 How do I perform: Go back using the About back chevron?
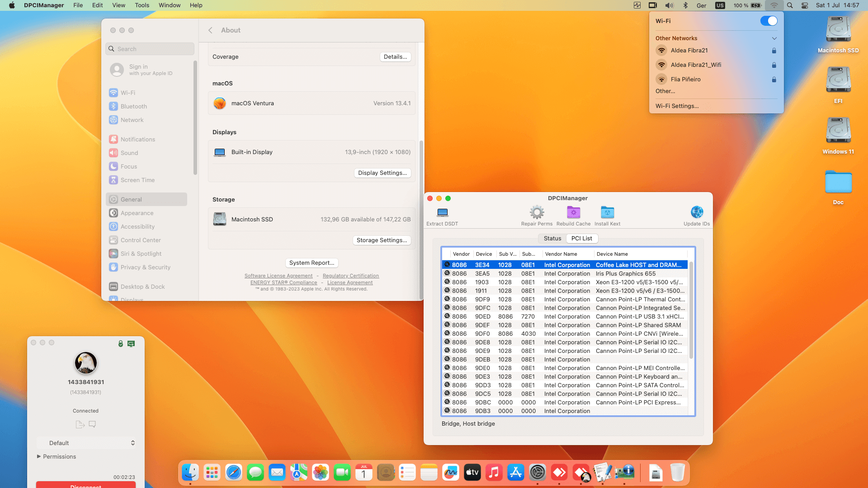[210, 30]
